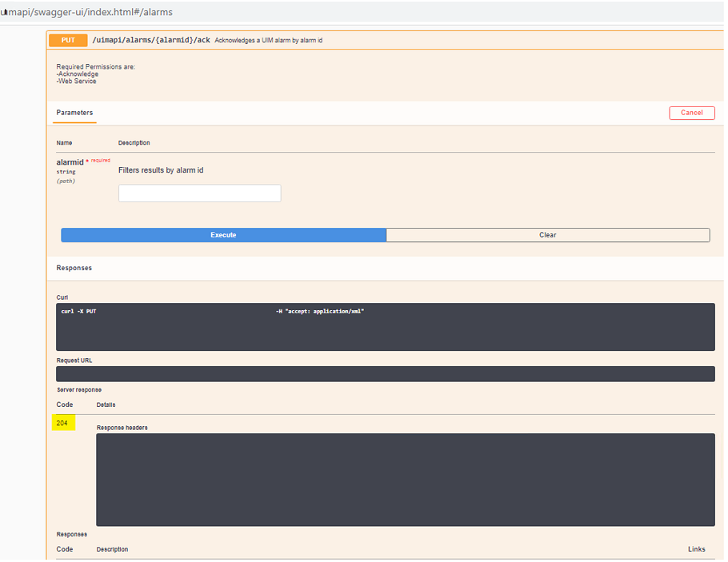This screenshot has width=728, height=562.
Task: Click the Details column header
Action: click(x=106, y=405)
